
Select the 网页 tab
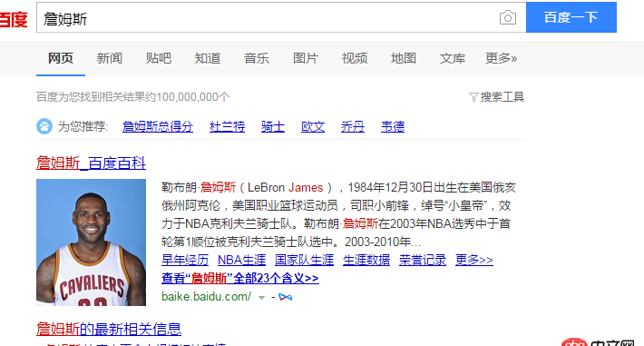click(x=61, y=58)
